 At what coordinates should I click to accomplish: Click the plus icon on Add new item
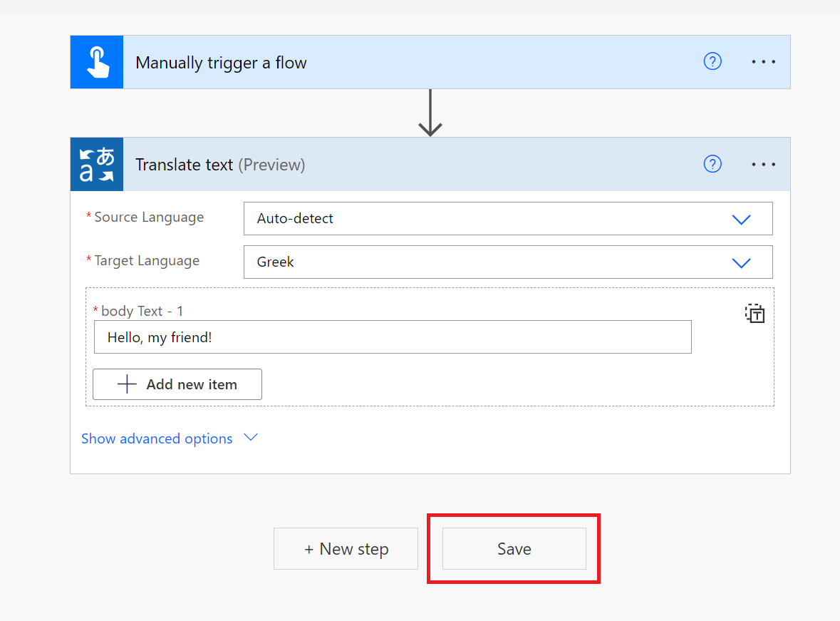(x=127, y=384)
